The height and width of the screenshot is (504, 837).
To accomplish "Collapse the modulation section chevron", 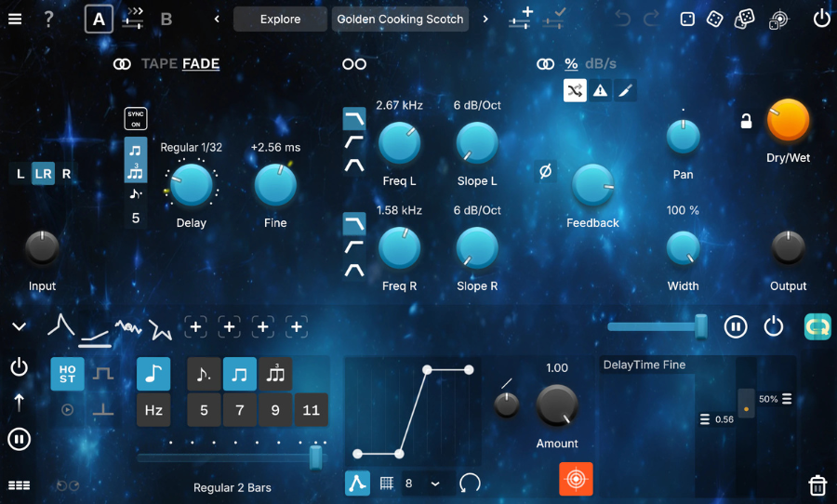I will pyautogui.click(x=19, y=326).
